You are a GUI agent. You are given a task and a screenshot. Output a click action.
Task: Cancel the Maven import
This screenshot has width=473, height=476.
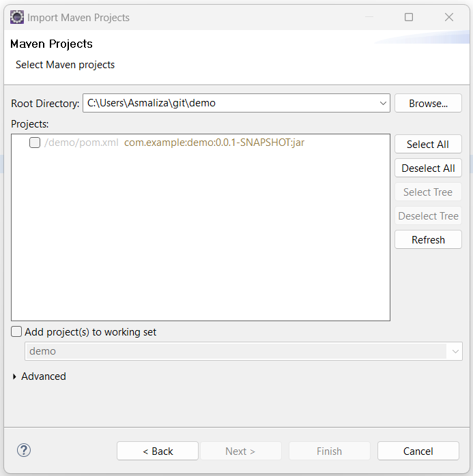pos(418,451)
